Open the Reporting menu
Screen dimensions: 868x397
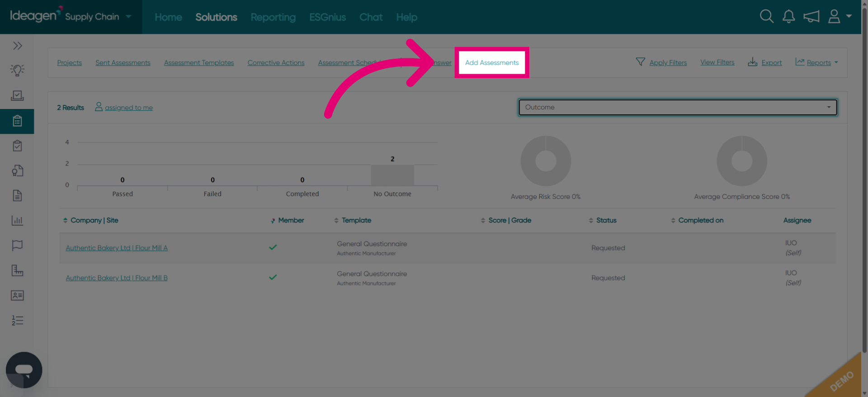273,17
